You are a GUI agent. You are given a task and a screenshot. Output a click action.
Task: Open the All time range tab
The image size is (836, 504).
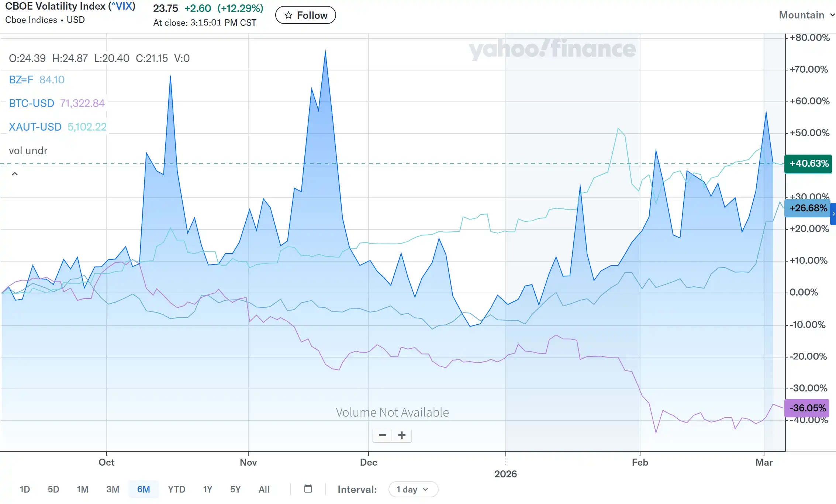tap(264, 489)
